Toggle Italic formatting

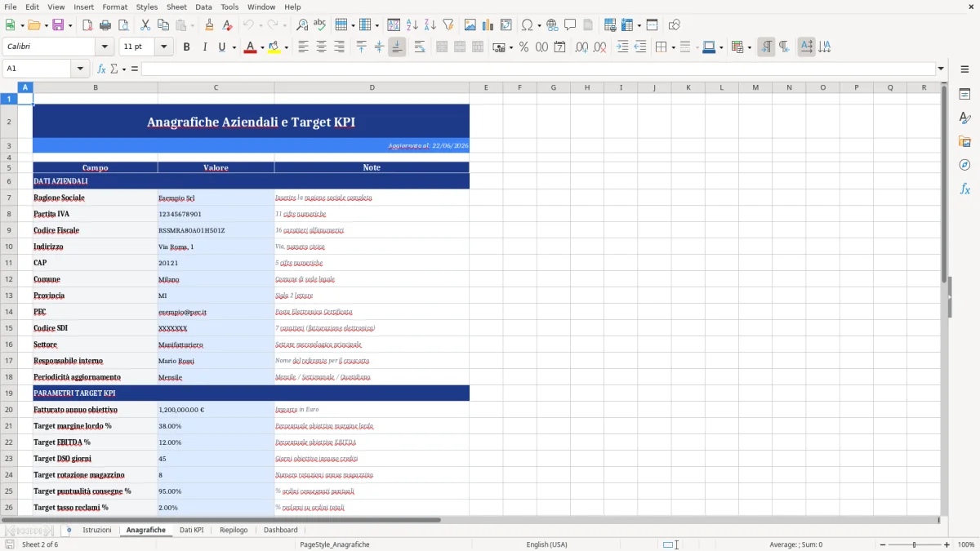pos(204,47)
